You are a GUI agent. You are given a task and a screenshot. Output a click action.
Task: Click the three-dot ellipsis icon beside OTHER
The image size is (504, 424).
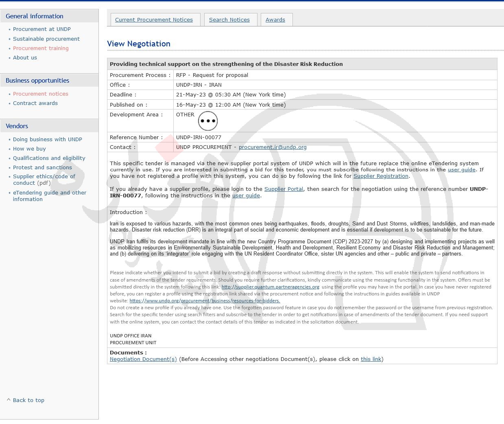click(207, 121)
